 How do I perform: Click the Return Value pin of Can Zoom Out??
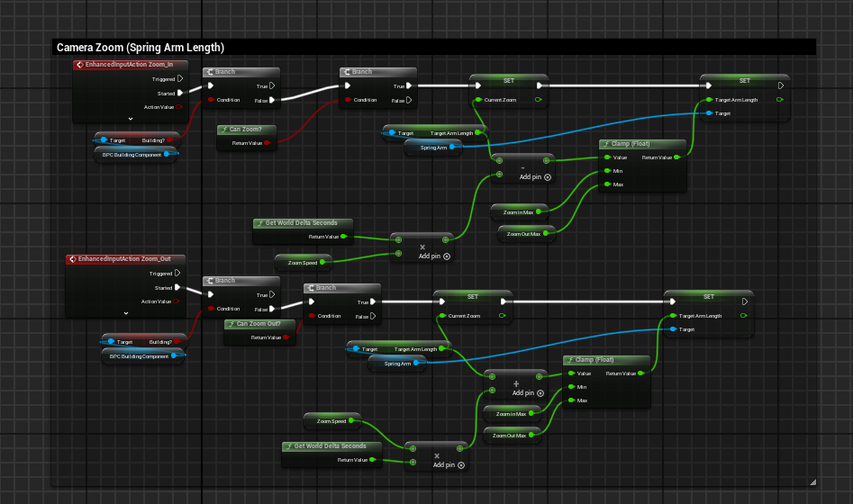(x=286, y=337)
